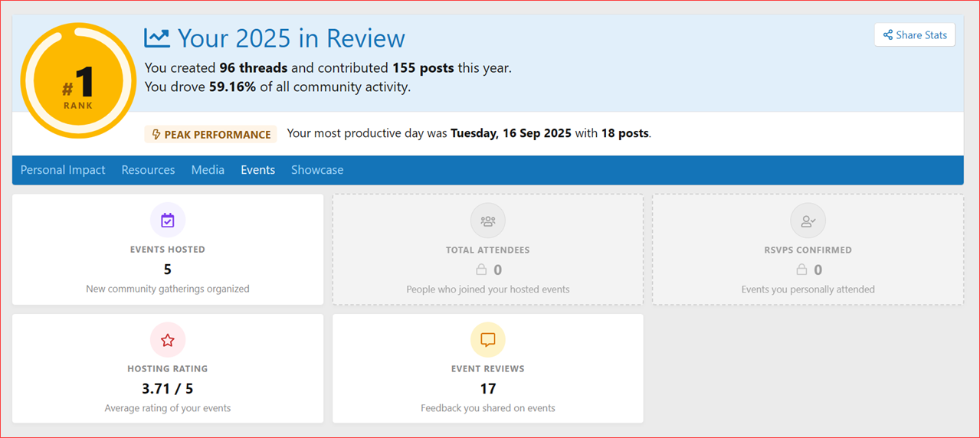This screenshot has height=438, width=980.
Task: Open the Showcase tab
Action: click(317, 170)
